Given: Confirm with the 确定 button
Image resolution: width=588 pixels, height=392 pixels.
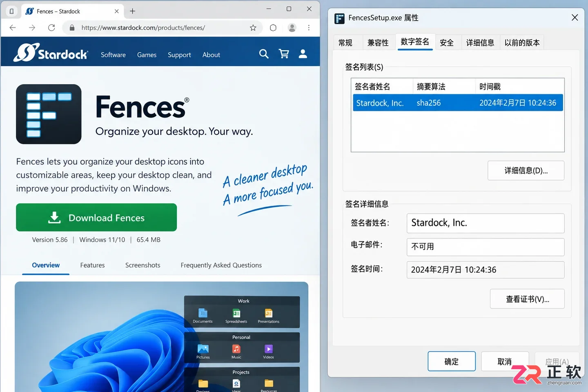Looking at the screenshot, I should click(x=452, y=361).
